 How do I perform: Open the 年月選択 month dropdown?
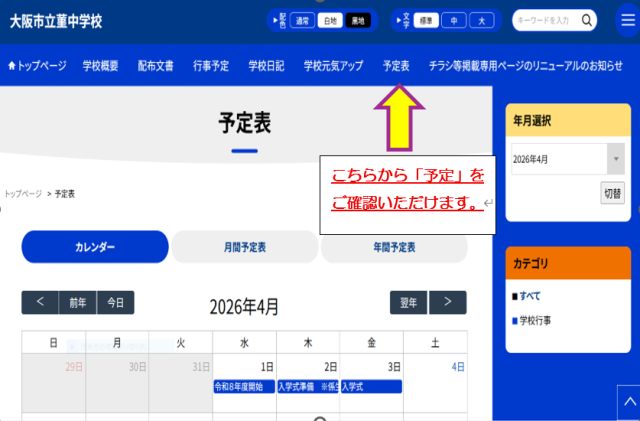(567, 159)
